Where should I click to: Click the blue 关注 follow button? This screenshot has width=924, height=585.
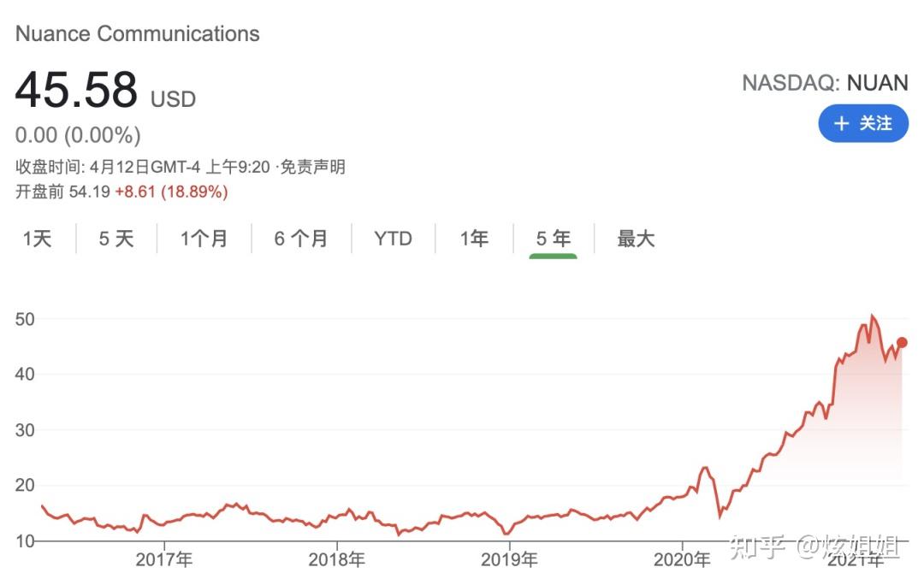click(x=863, y=123)
